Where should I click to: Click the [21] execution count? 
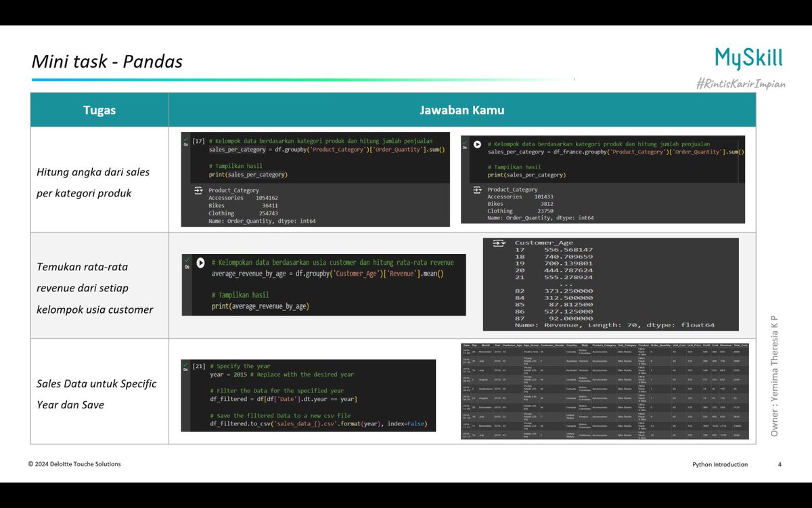[198, 366]
